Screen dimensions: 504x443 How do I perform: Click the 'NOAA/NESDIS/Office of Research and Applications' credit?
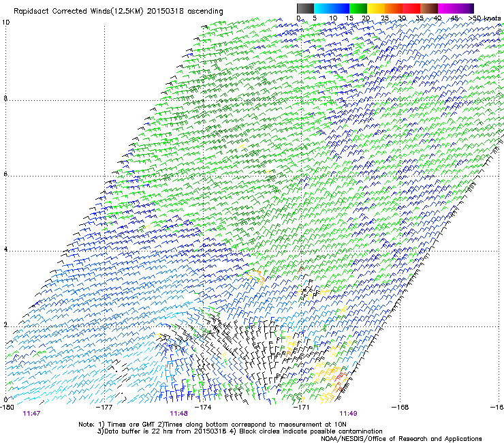pyautogui.click(x=401, y=439)
